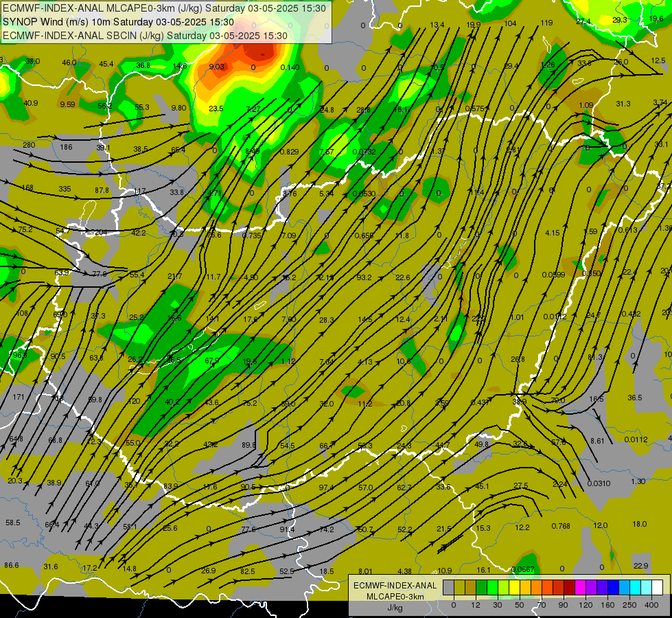Image resolution: width=672 pixels, height=618 pixels.
Task: Click the map value '0.829'
Action: point(289,152)
